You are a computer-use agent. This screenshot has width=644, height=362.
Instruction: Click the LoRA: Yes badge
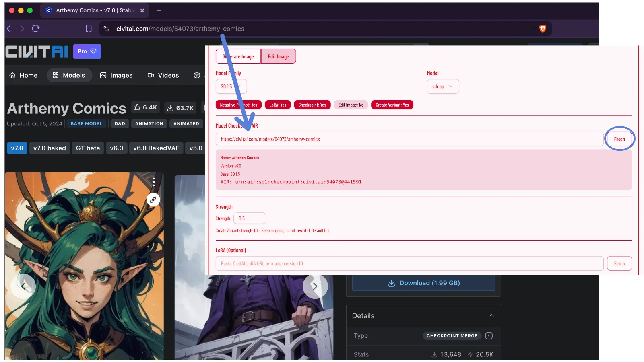point(278,105)
